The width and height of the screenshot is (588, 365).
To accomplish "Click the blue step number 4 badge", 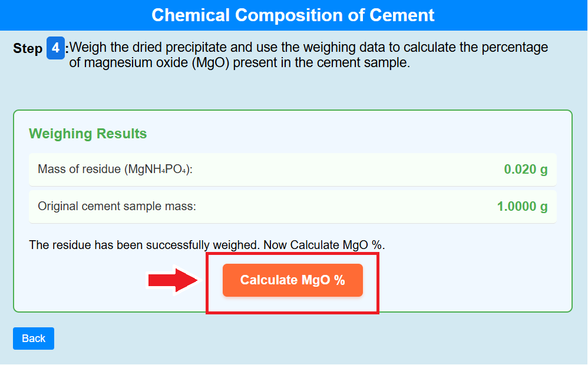I will 55,48.
